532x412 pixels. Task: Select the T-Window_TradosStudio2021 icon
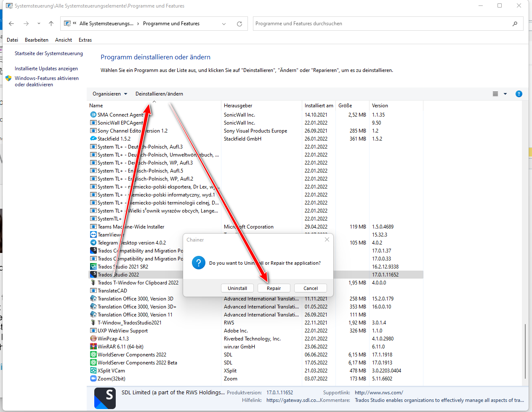click(93, 322)
